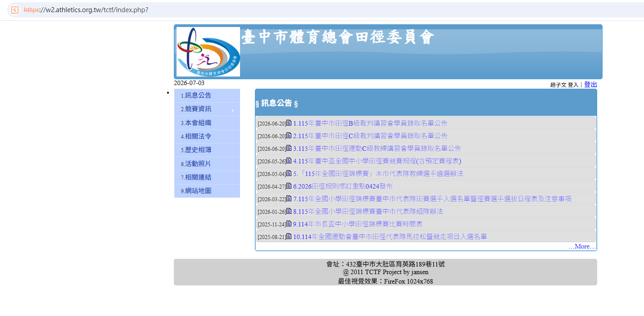
Task: Click document icon beside 教練選手遴選辦法 announcement
Action: [x=289, y=173]
